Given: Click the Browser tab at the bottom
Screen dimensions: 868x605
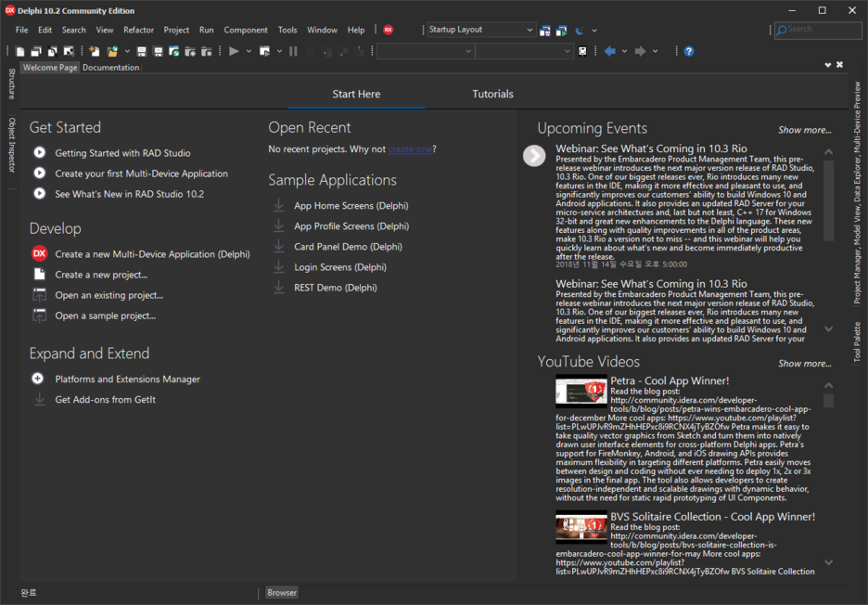Looking at the screenshot, I should coord(282,592).
